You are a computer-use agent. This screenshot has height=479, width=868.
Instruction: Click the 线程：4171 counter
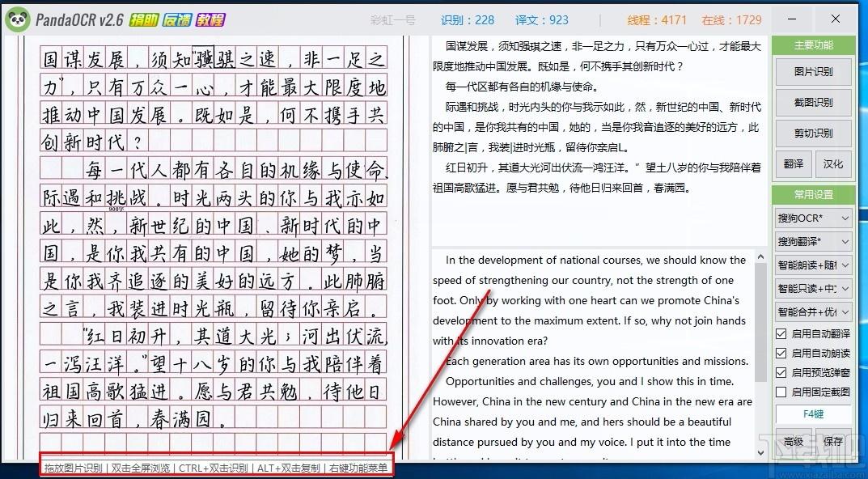[657, 20]
